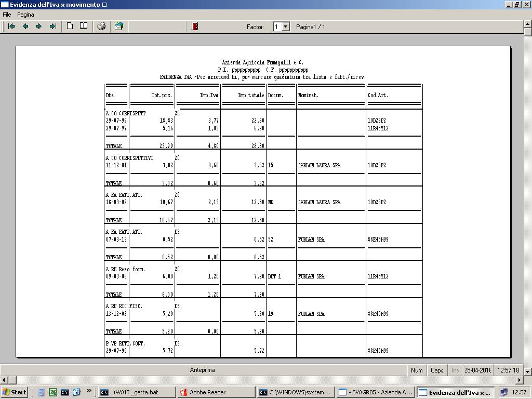This screenshot has width=532, height=399.
Task: Click the Anteprima status bar label
Action: tap(202, 370)
